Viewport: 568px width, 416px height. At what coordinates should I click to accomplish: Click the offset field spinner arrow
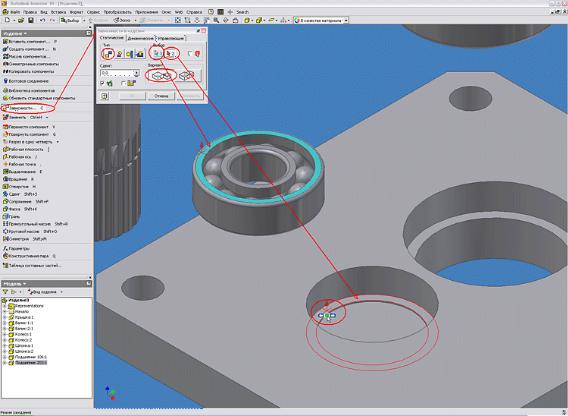tap(137, 73)
